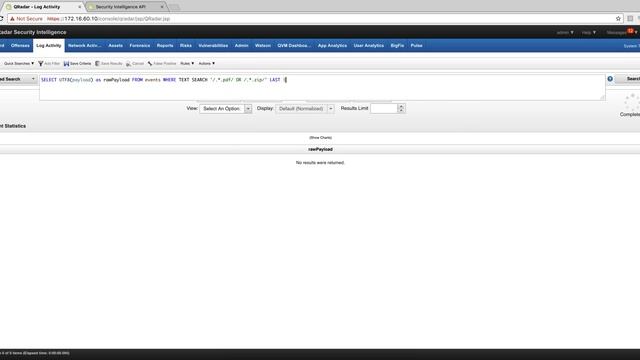Switch to the Reports tab
This screenshot has width=640, height=360.
tap(165, 46)
